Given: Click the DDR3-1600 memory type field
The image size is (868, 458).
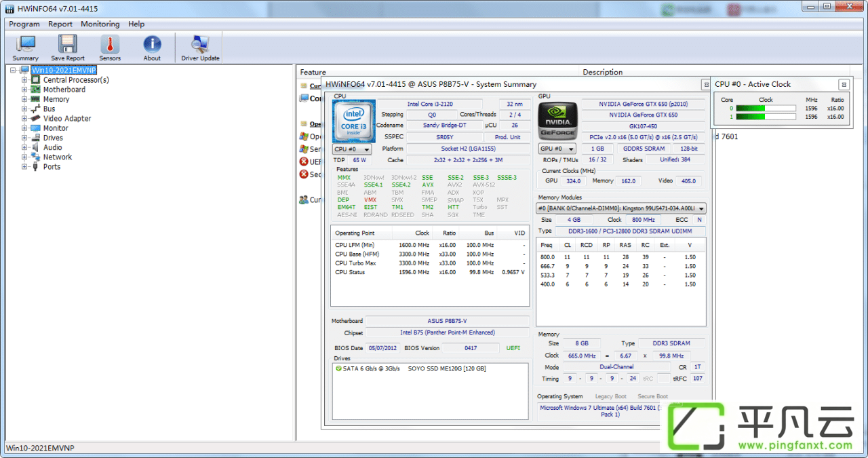Looking at the screenshot, I should click(630, 231).
